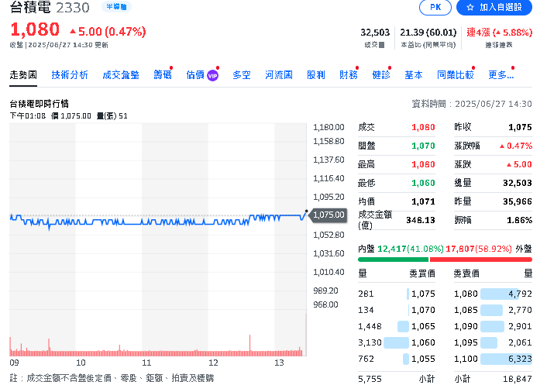The image size is (547, 392).
Task: Click the ask price 1,090 row
Action: [493, 326]
